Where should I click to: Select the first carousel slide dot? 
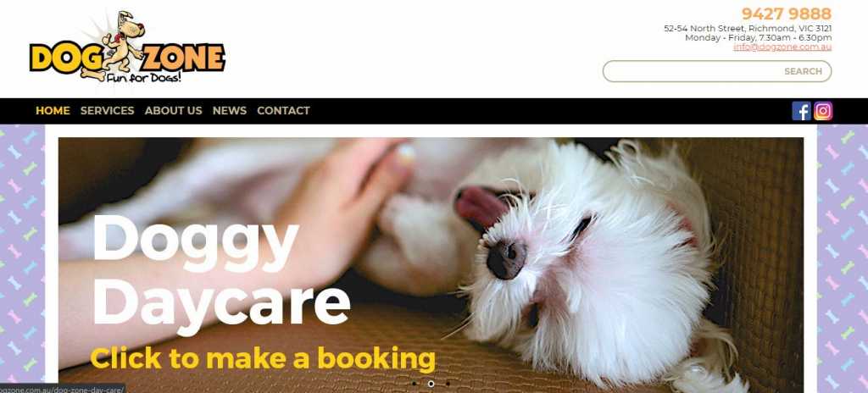[414, 384]
